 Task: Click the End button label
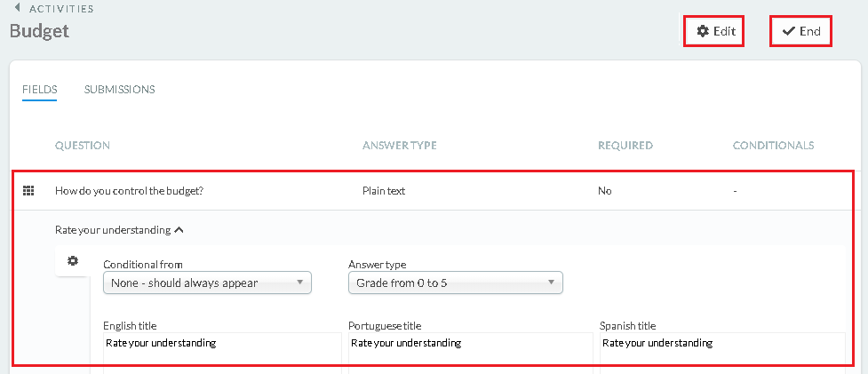[x=810, y=31]
